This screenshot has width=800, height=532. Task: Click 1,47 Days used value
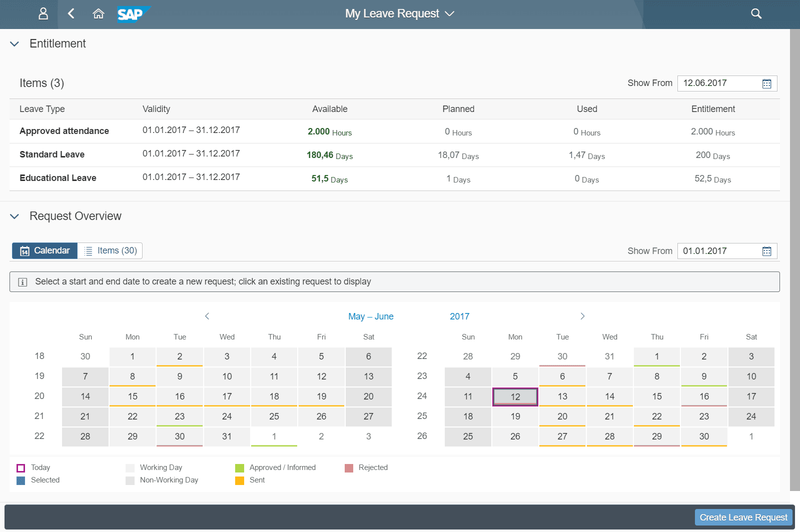pyautogui.click(x=587, y=155)
